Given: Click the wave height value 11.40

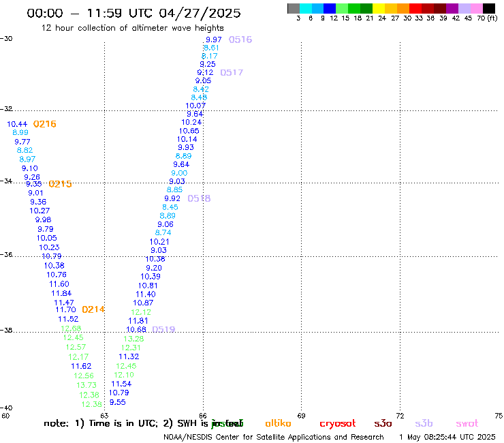Looking at the screenshot, I should click(146, 294).
